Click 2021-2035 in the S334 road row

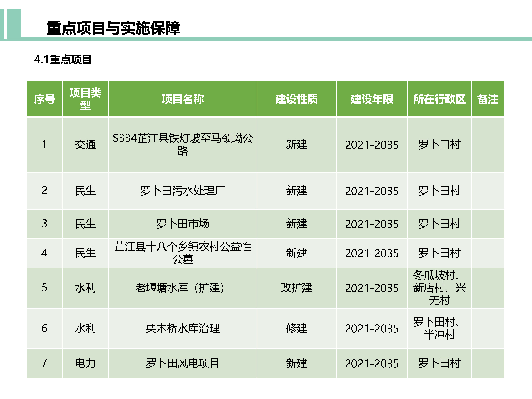tap(372, 145)
